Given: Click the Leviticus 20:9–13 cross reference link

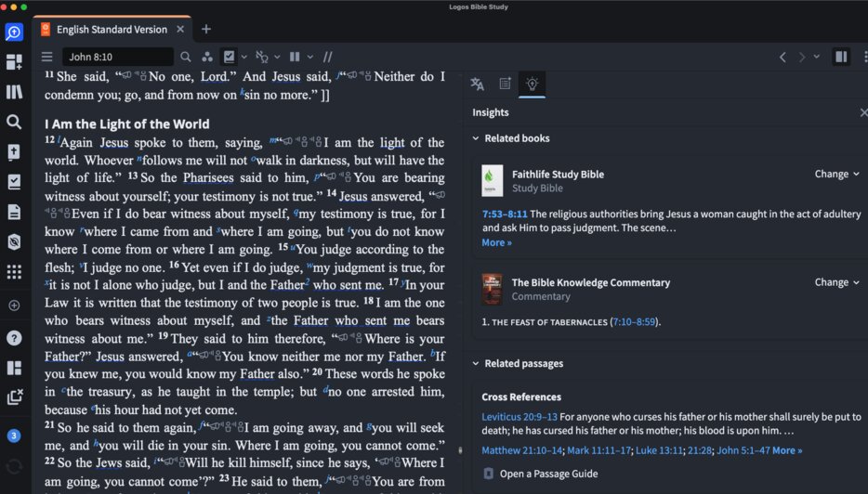Looking at the screenshot, I should (519, 417).
